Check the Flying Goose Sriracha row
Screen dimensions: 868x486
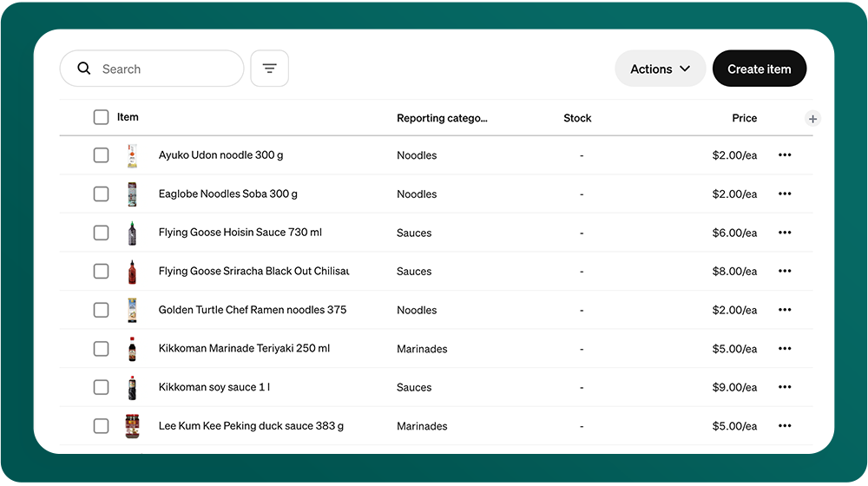click(x=101, y=272)
